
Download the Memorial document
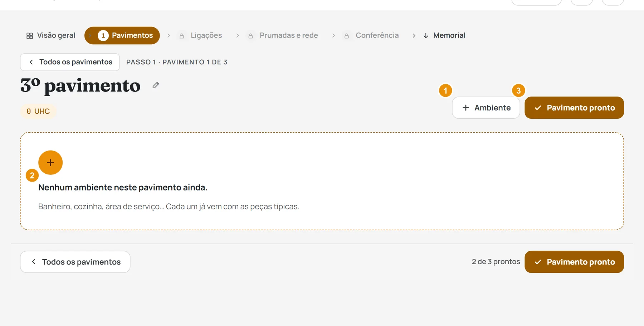click(444, 35)
